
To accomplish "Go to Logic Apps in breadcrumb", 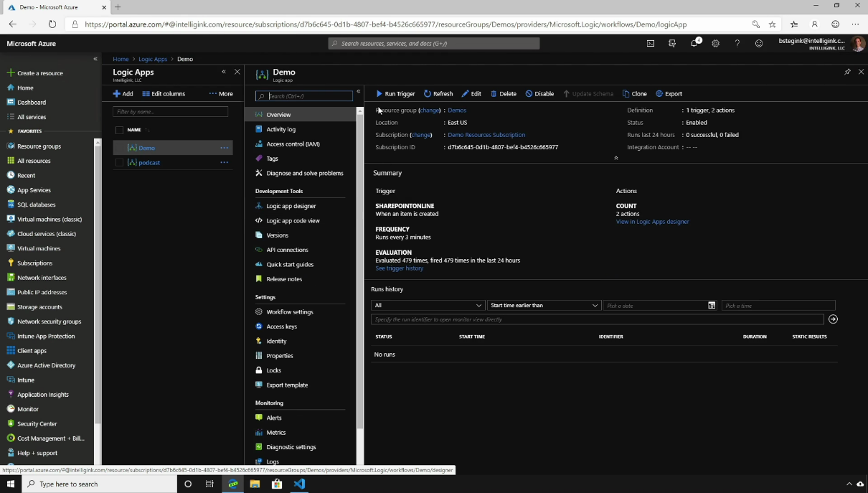I will pos(153,59).
